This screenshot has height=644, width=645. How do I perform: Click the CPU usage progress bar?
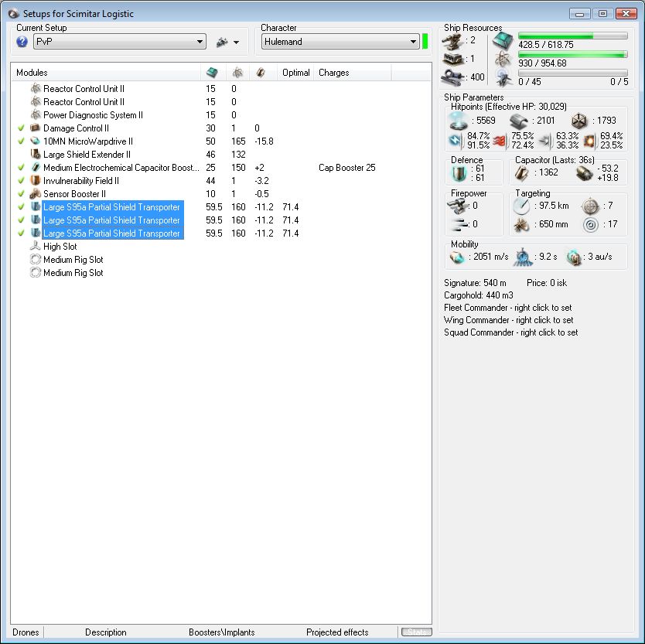[572, 36]
